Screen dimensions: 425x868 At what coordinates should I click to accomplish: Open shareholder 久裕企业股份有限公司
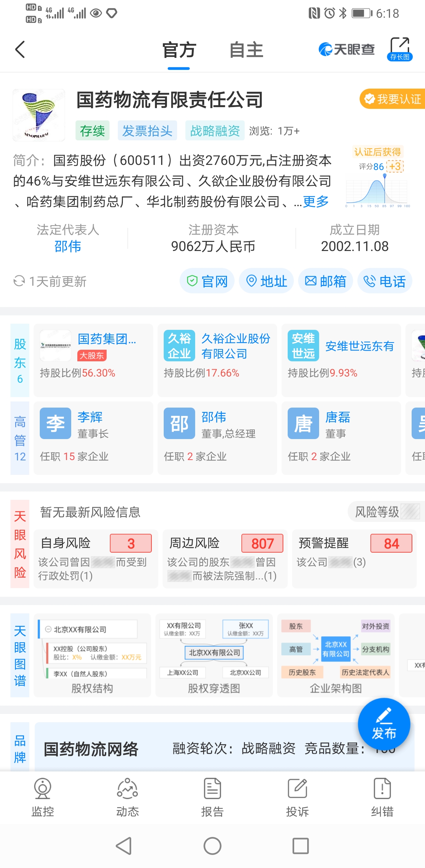(217, 360)
